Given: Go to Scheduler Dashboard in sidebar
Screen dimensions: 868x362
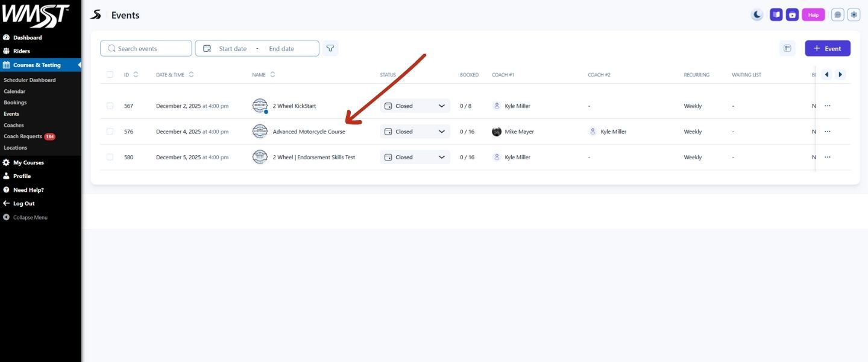Looking at the screenshot, I should point(30,80).
